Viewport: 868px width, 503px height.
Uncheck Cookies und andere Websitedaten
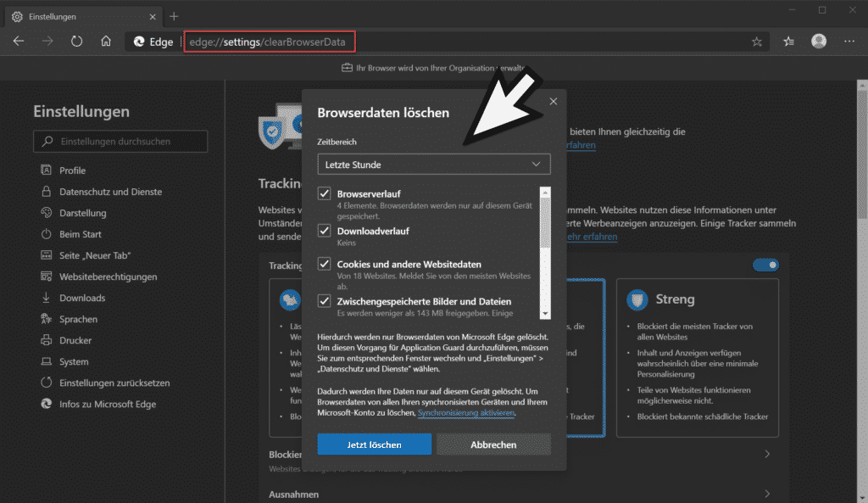point(324,264)
